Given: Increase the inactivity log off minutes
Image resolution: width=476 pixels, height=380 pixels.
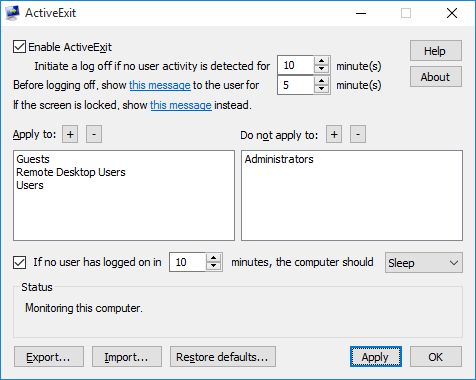Looking at the screenshot, I should 321,61.
